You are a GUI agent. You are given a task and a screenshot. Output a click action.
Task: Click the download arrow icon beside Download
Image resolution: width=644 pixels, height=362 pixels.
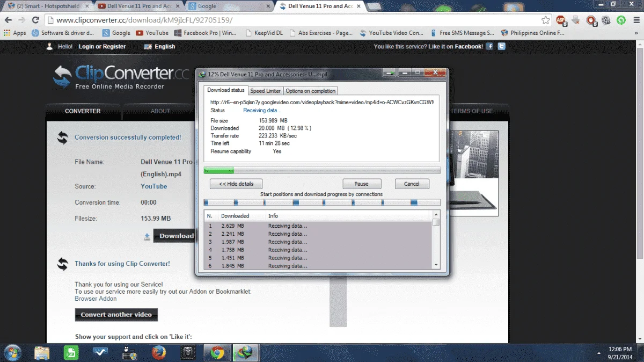(x=147, y=236)
